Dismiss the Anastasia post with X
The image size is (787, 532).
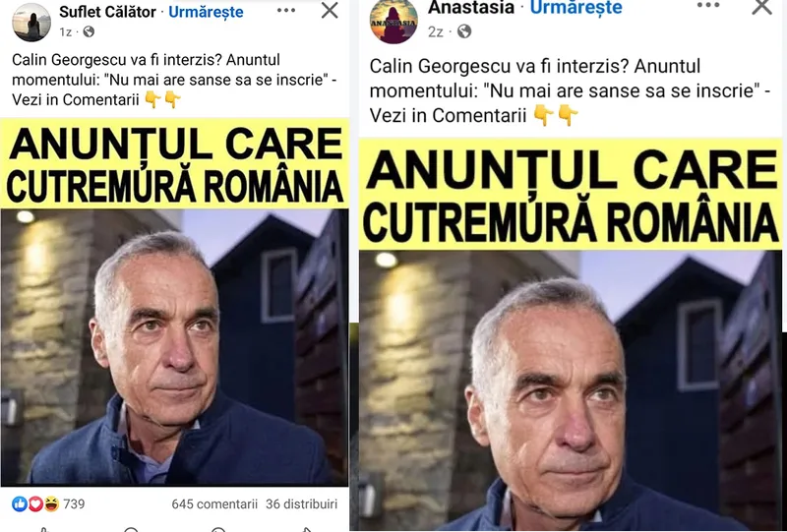tap(761, 7)
